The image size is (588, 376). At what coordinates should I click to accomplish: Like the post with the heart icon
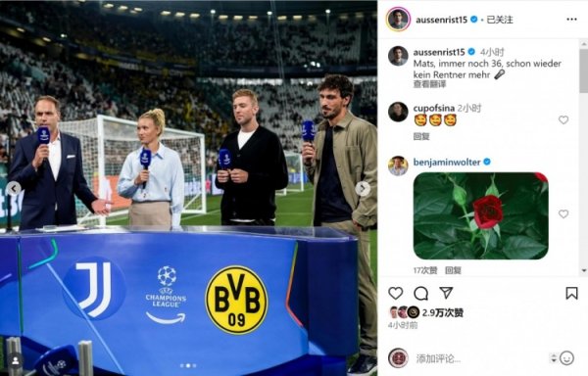(395, 293)
